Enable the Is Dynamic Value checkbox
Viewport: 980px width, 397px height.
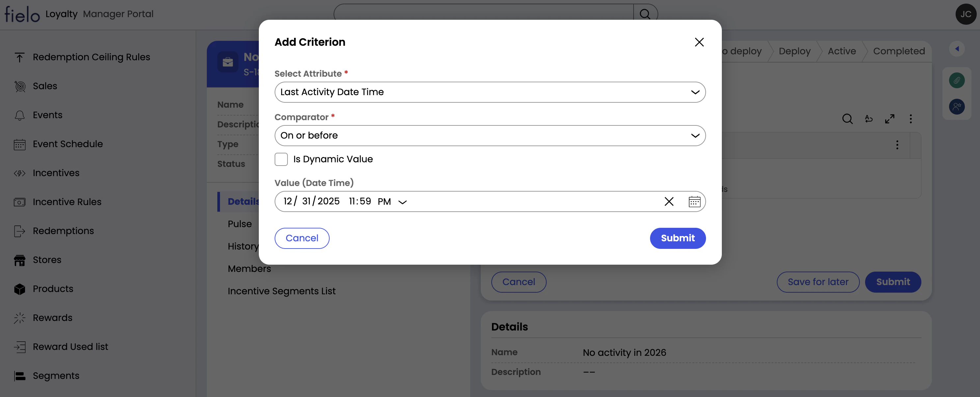click(282, 159)
